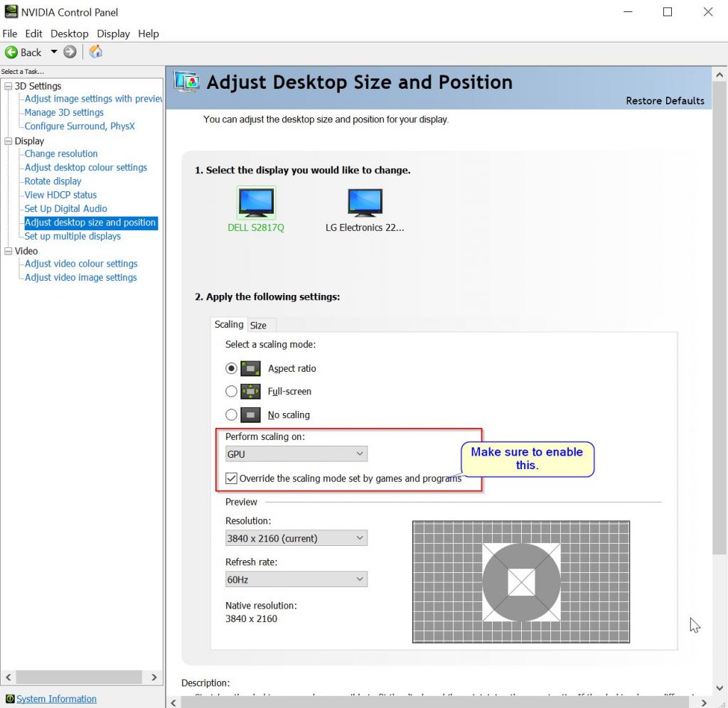Screen dimensions: 728x708
Task: Open Adjust desktop colour settings
Action: (x=86, y=168)
